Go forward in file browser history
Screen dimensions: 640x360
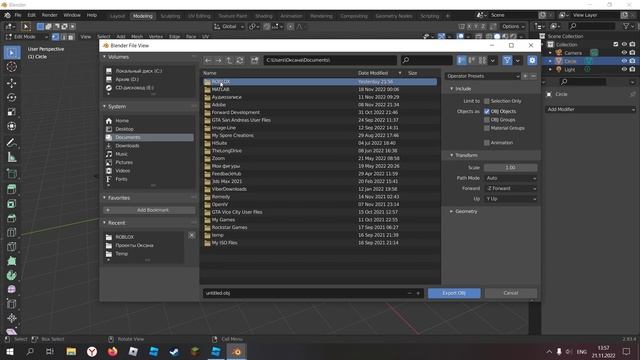[x=219, y=60]
